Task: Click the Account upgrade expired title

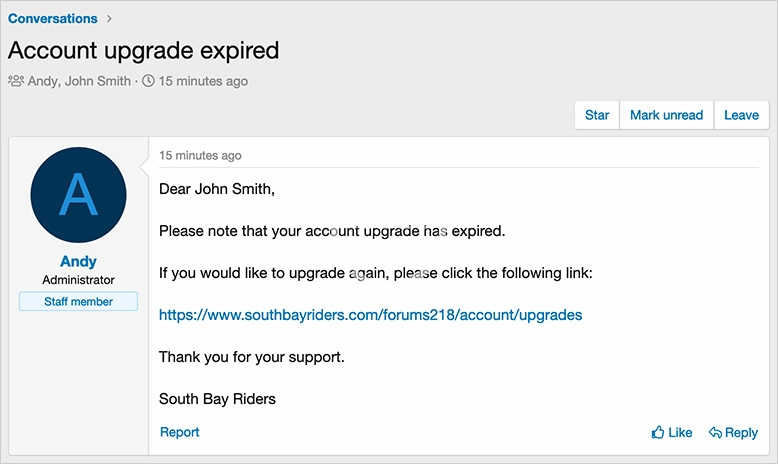Action: [x=143, y=50]
